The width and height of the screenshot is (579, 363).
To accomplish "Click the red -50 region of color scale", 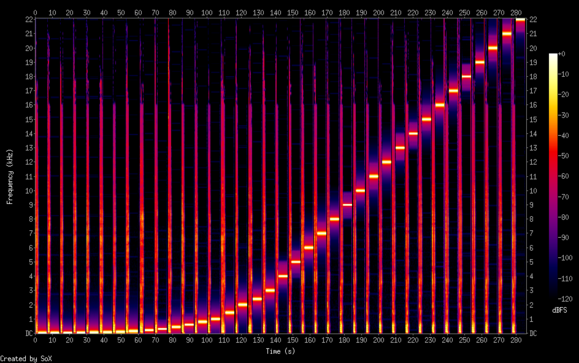I will pos(553,156).
